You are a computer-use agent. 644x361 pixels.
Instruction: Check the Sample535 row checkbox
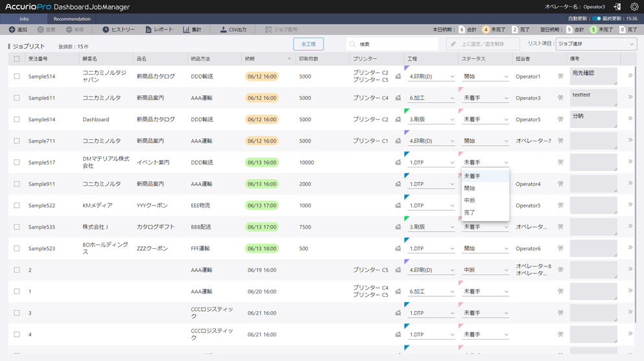(17, 227)
